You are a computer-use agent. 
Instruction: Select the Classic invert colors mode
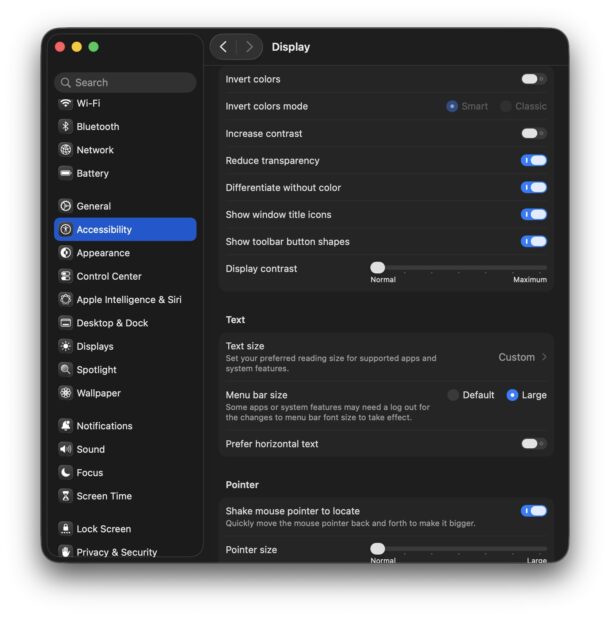click(x=506, y=106)
